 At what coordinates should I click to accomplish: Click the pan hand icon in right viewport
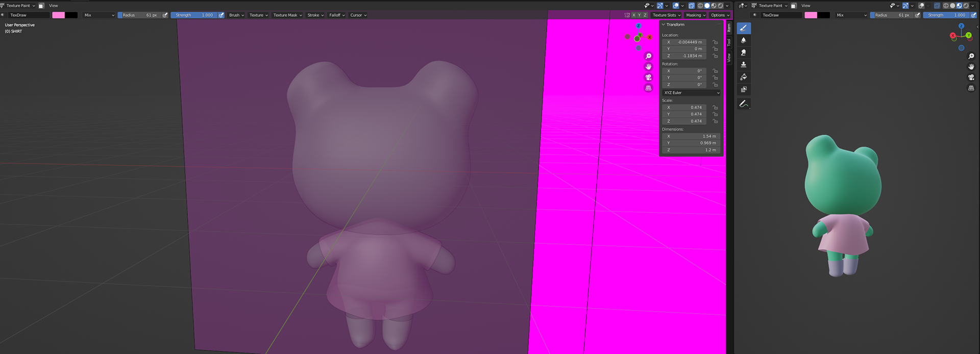pos(971,67)
